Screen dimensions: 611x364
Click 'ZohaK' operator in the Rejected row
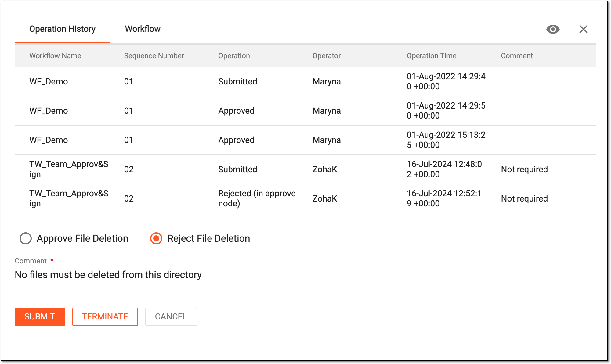325,198
